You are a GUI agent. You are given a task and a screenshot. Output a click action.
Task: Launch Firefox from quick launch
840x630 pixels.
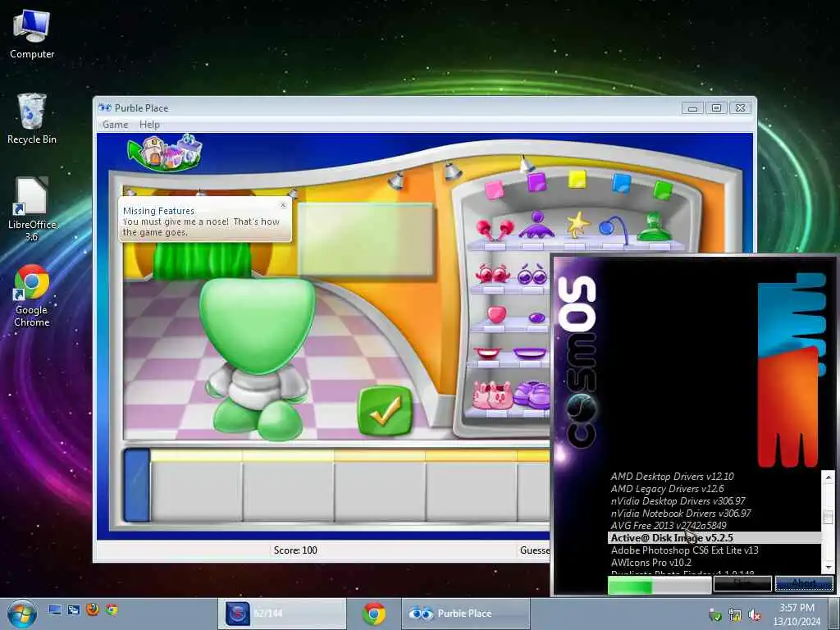[93, 609]
